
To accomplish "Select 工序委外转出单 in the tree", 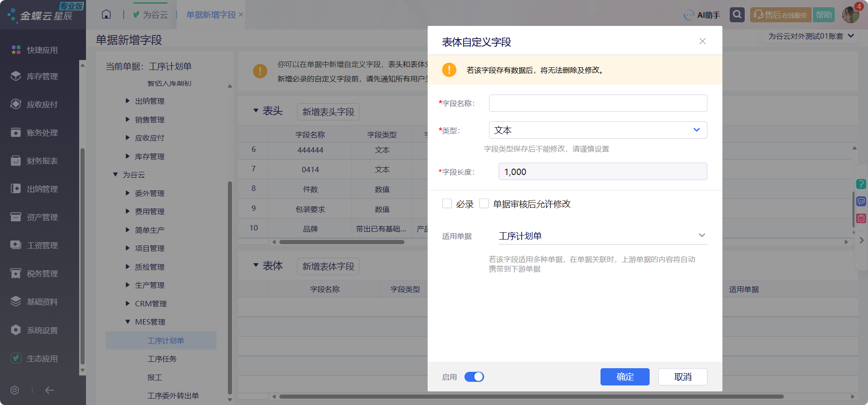I will pyautogui.click(x=173, y=396).
